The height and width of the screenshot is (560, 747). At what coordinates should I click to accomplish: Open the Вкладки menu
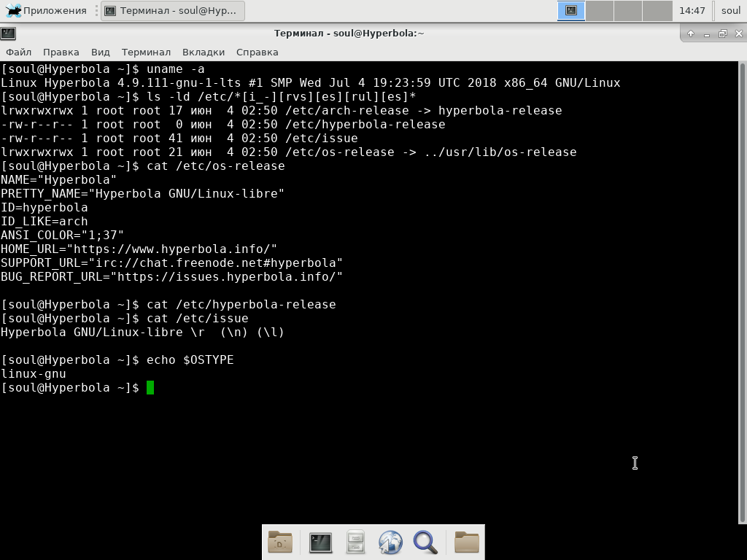[204, 52]
